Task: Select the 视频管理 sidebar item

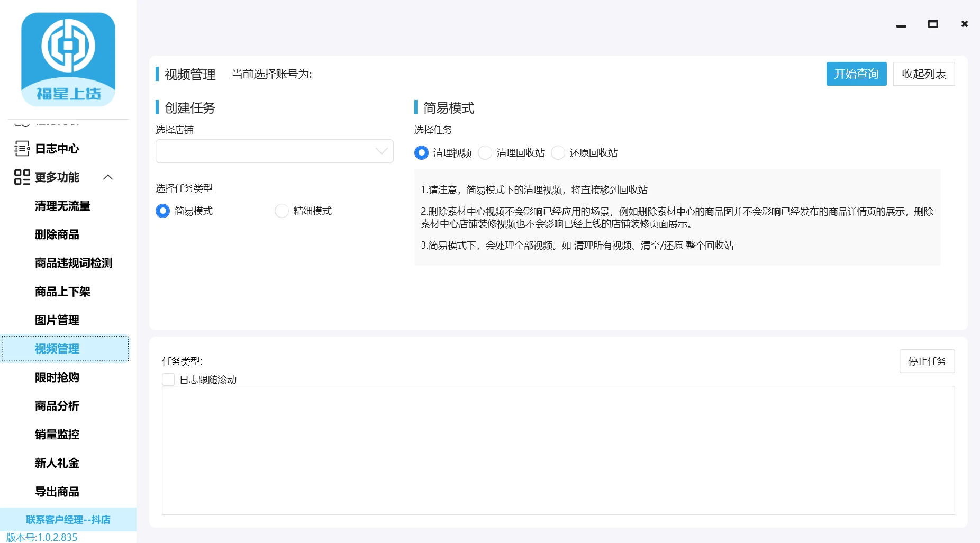Action: coord(65,349)
